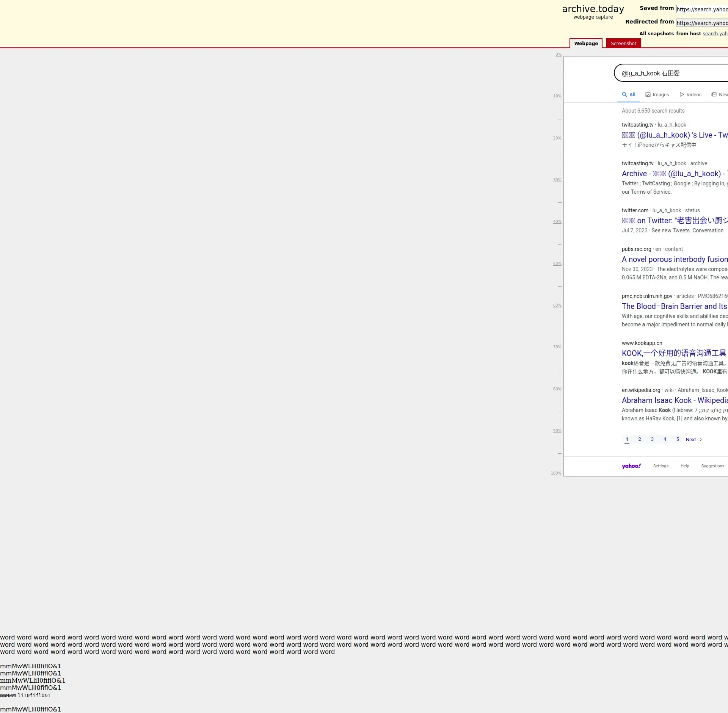Click 'pubs.rsc.org · en · content' breadcrumb
Screen dimensions: 728x713
652,249
